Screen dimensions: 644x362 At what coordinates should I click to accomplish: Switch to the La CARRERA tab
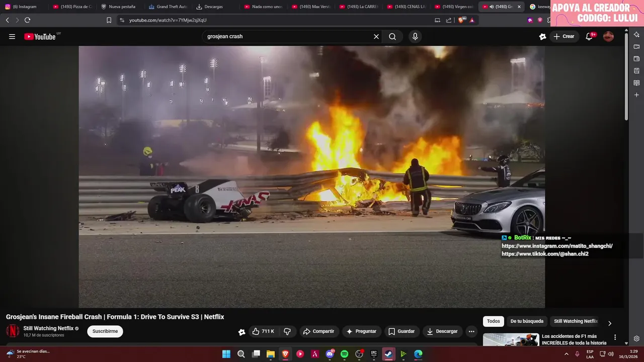(x=359, y=7)
